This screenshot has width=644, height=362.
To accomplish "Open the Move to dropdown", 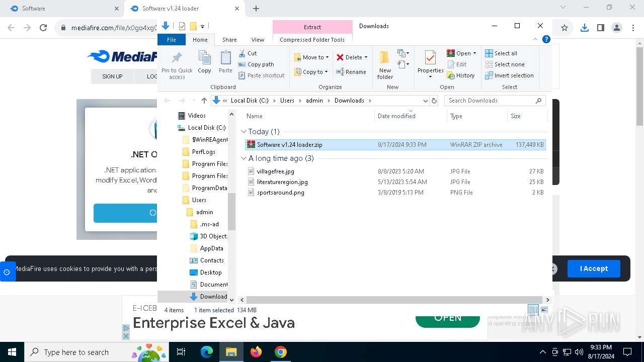I will coord(311,57).
